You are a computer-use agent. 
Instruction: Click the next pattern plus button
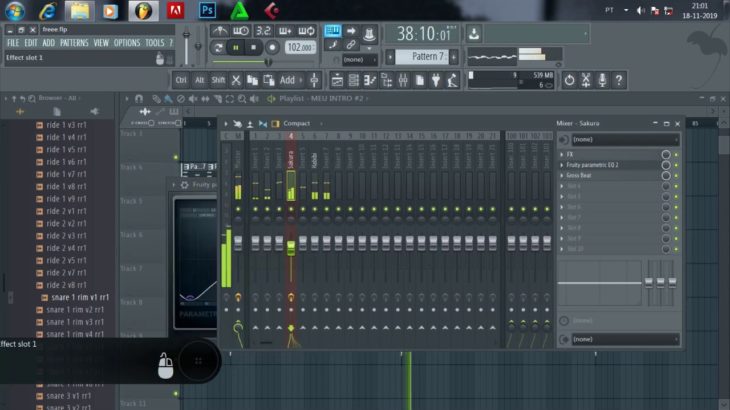click(454, 57)
